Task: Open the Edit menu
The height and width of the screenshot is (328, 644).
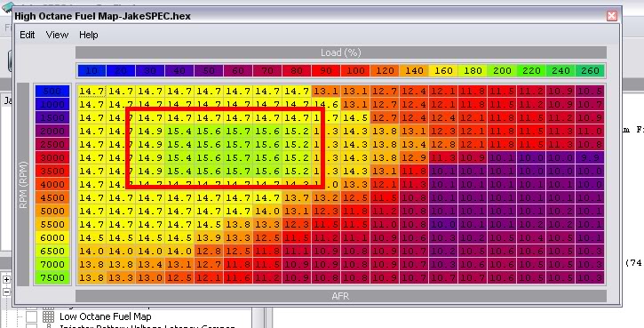Action: tap(28, 35)
